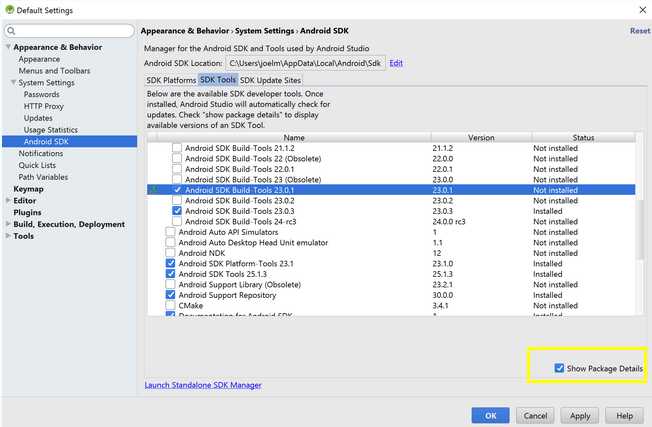Open Launch Standalone SDK Manager link

click(203, 385)
